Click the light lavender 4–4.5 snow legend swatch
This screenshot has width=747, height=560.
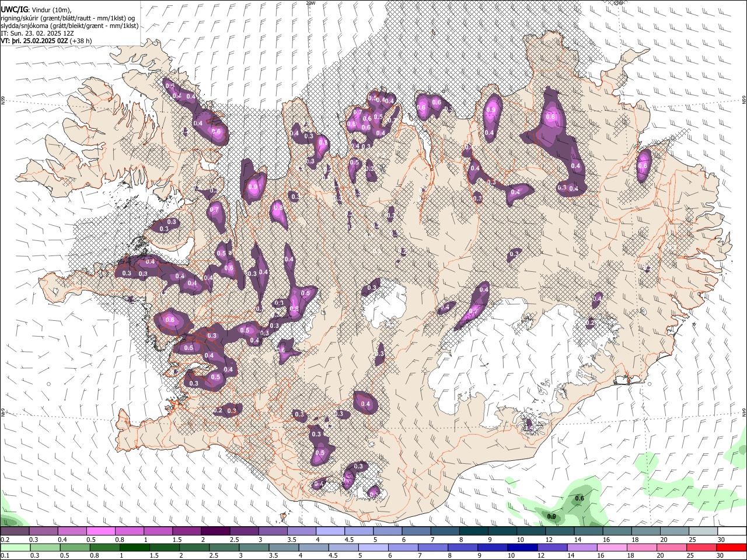pyautogui.click(x=330, y=531)
